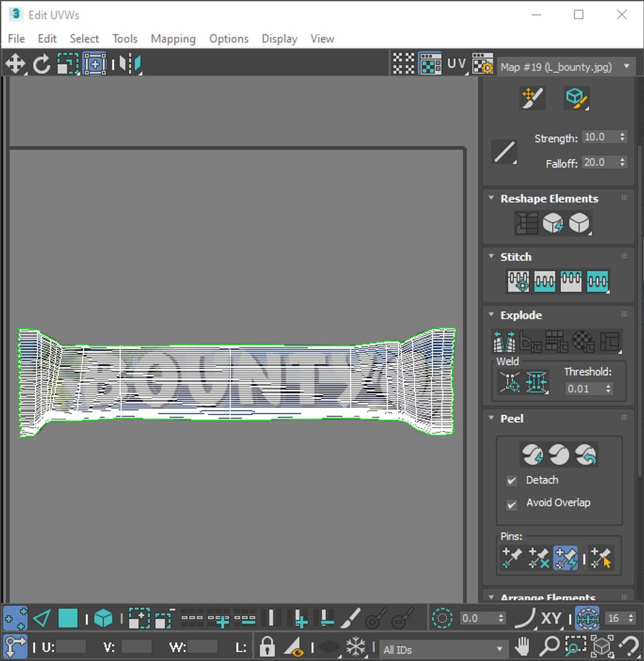Open the UV coordinate flyout
The image size is (644, 661).
click(457, 64)
